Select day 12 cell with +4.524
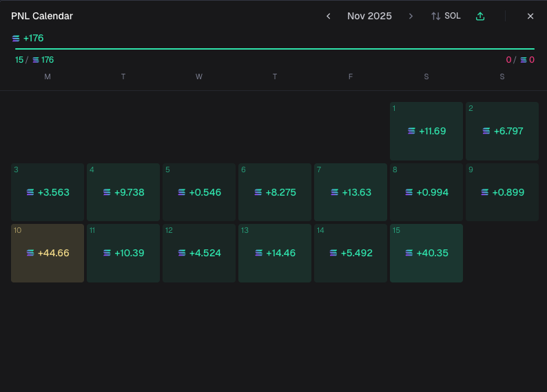This screenshot has height=392, width=547. [199, 254]
